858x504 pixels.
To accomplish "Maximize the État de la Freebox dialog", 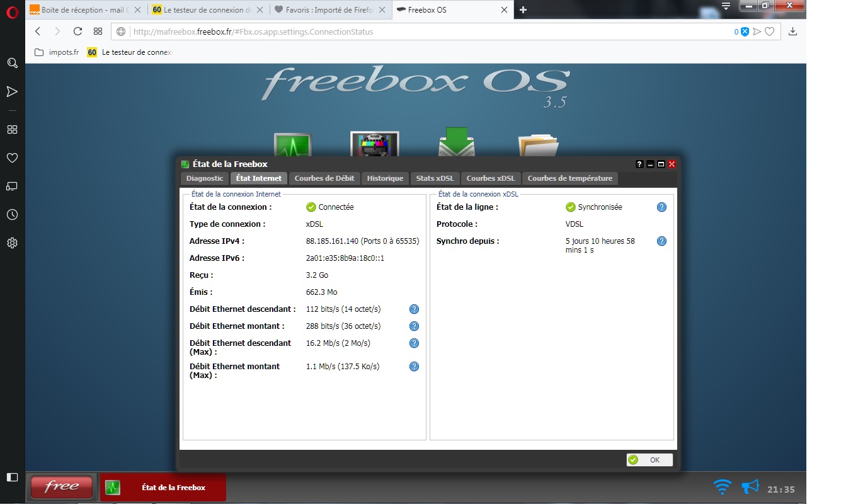I will [661, 164].
